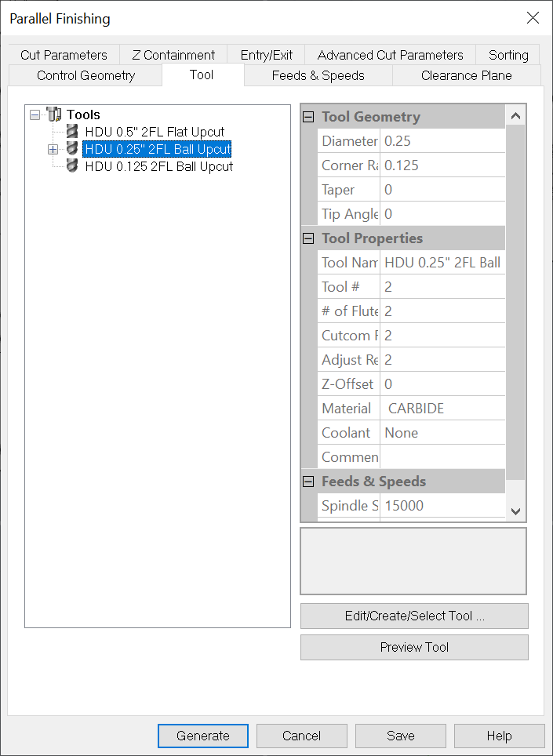This screenshot has height=756, width=553.
Task: Click Edit/Create/Select Tool button
Action: click(414, 616)
